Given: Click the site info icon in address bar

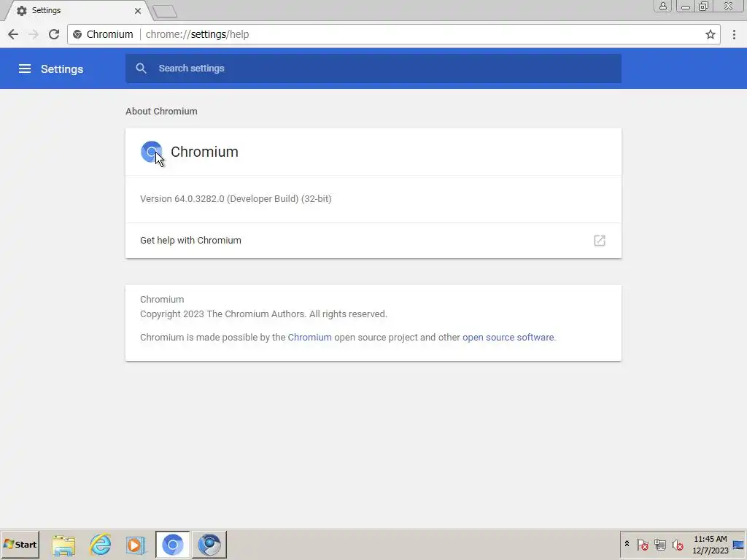Looking at the screenshot, I should (77, 34).
